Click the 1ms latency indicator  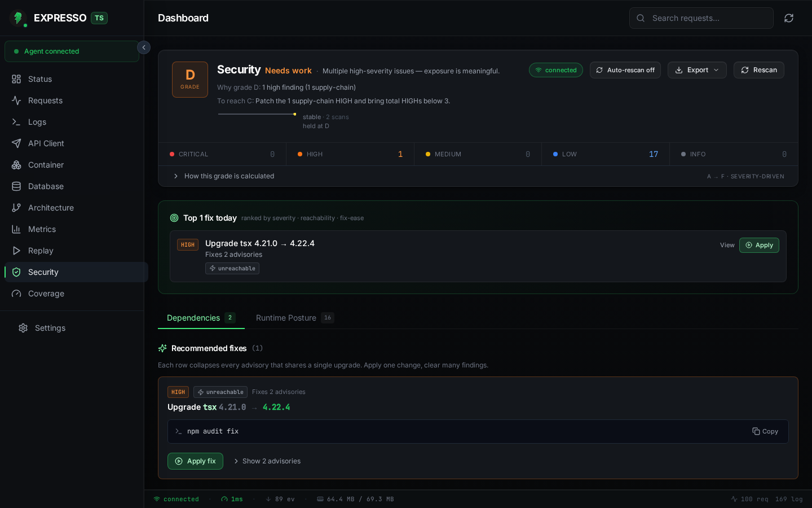(232, 499)
